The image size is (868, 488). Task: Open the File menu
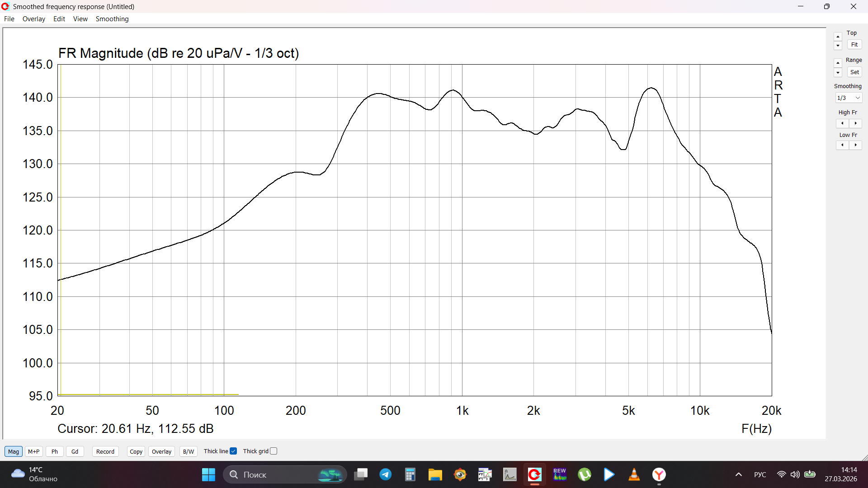point(9,19)
